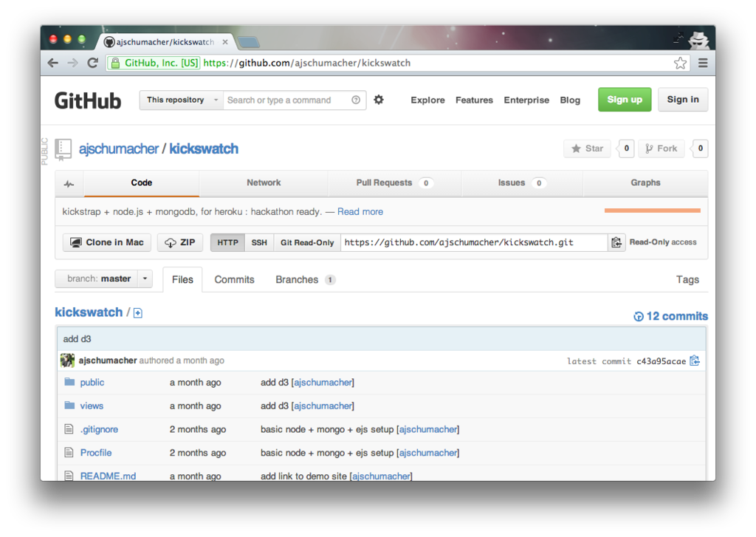Open the Explore link
The width and height of the screenshot is (756, 537).
pyautogui.click(x=427, y=100)
